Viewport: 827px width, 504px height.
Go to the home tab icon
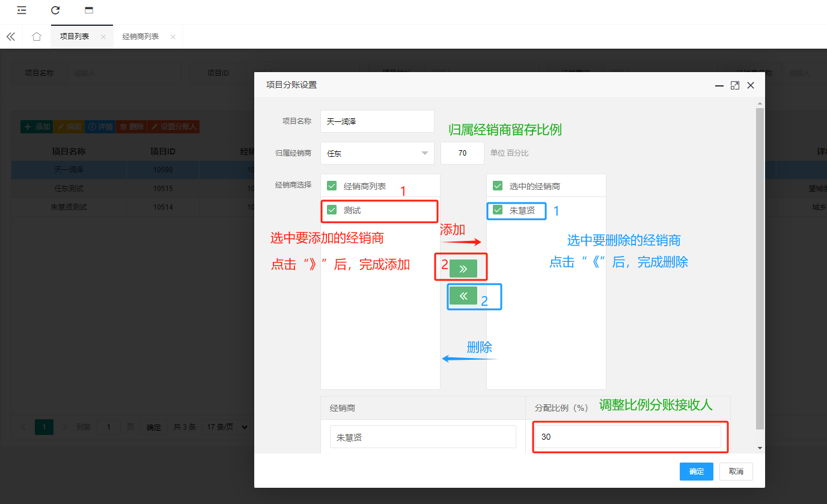pos(37,37)
